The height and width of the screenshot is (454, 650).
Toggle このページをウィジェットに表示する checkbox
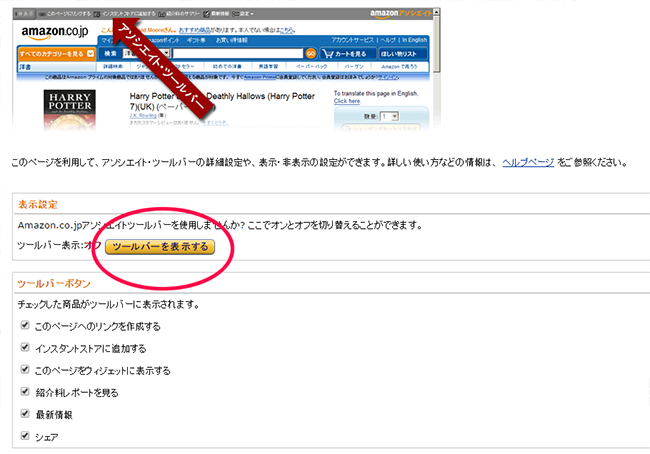[x=25, y=369]
